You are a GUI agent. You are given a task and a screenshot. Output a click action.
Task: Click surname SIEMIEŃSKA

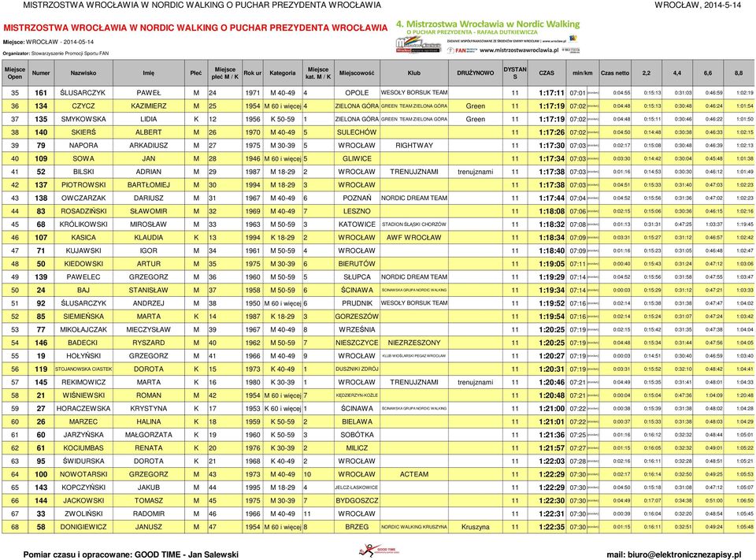point(83,317)
